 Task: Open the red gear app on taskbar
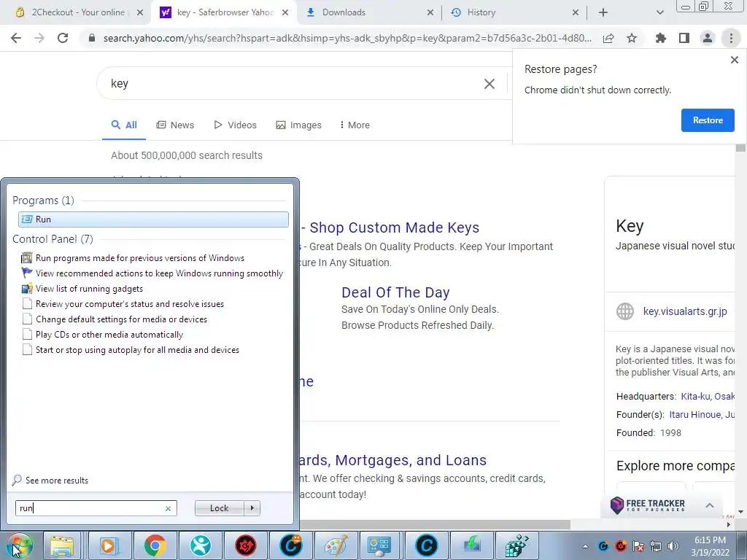[x=245, y=545]
